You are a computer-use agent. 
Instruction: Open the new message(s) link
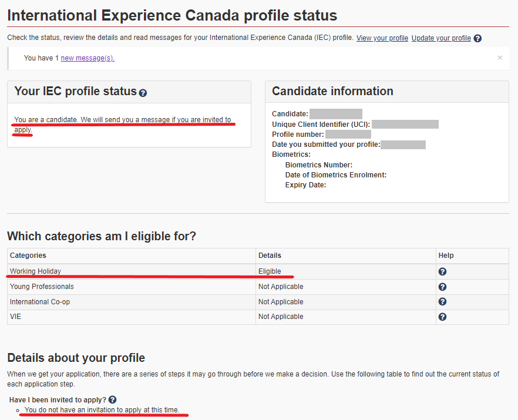[x=88, y=58]
